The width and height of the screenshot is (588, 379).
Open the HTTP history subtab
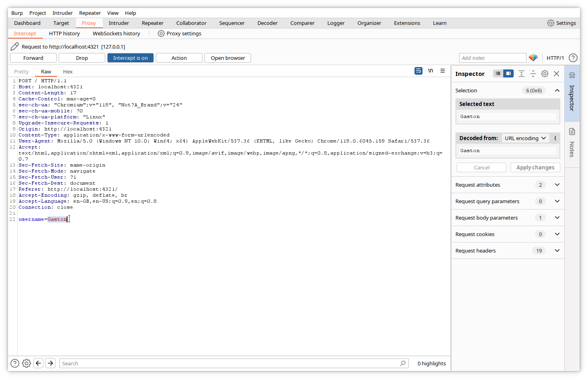[x=64, y=34]
